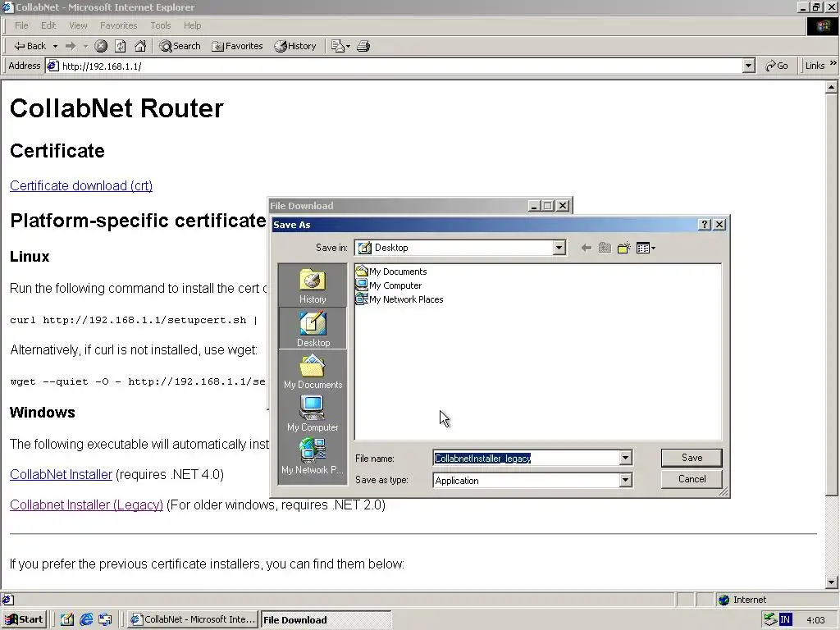Expand the Links toolbar chevron
Image resolution: width=840 pixels, height=630 pixels.
click(833, 63)
